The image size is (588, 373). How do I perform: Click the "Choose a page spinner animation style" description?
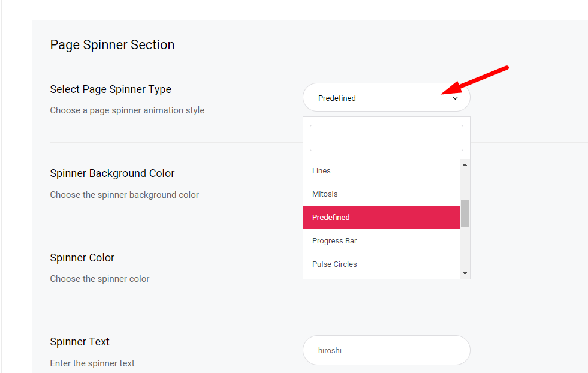(x=127, y=110)
